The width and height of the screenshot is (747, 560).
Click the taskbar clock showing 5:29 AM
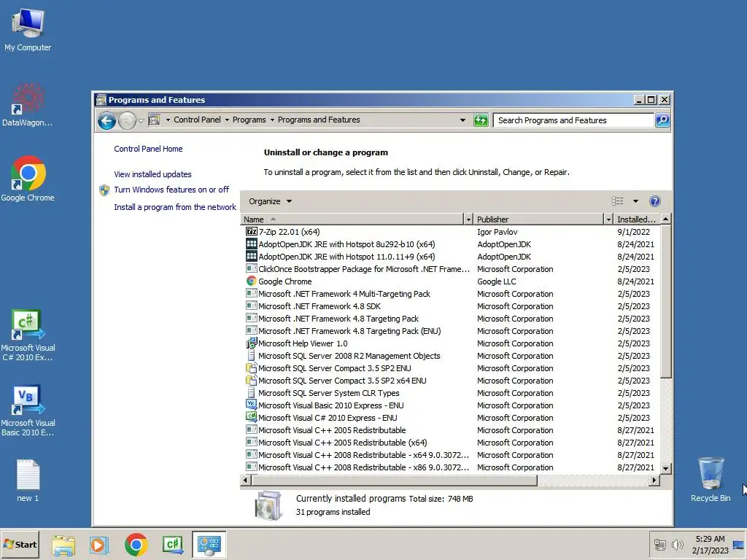click(710, 544)
